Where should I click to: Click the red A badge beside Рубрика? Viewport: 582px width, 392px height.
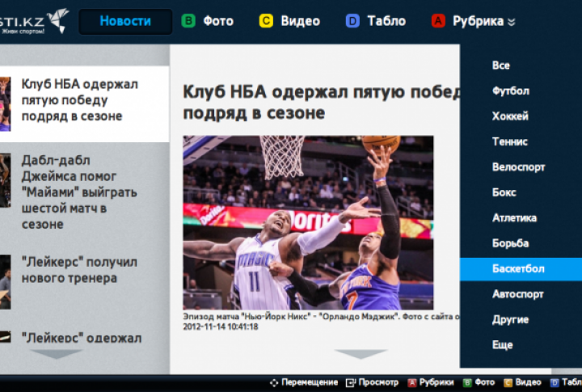click(438, 21)
